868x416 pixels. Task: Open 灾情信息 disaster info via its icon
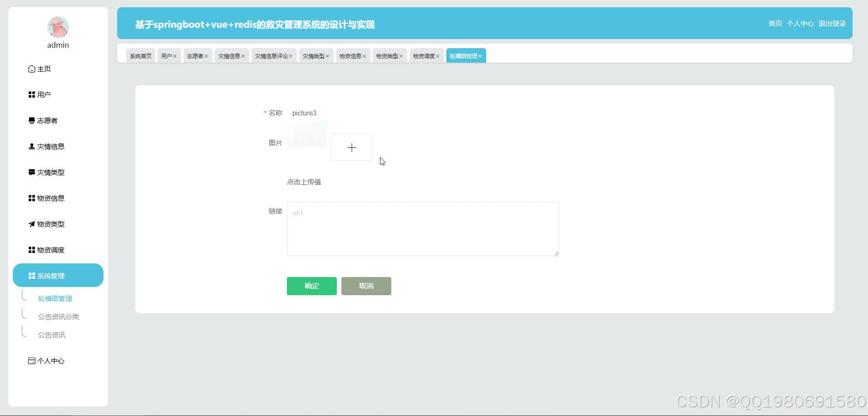[31, 146]
